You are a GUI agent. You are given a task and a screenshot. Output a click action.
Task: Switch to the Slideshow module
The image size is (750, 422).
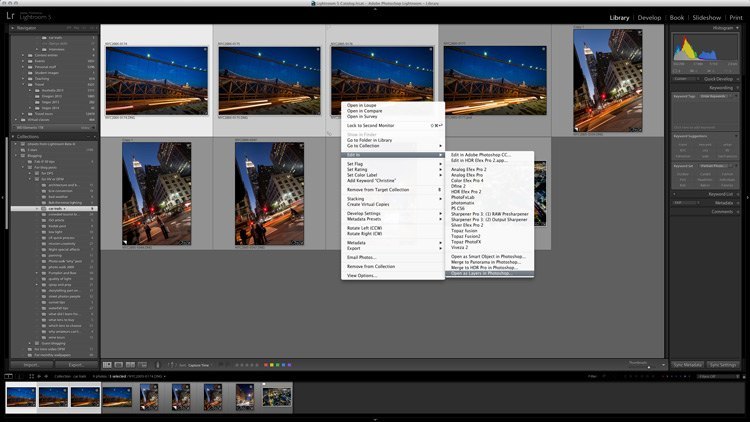(x=706, y=18)
